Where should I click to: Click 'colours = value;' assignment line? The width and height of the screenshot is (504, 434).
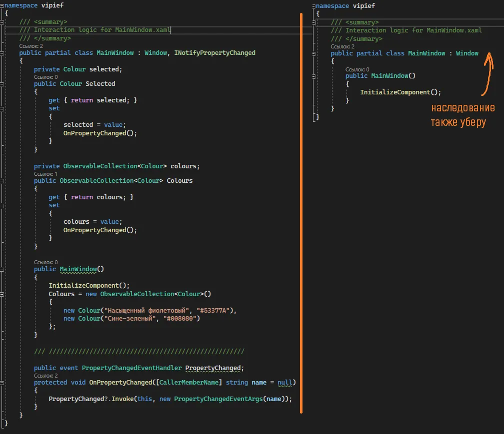(x=92, y=221)
